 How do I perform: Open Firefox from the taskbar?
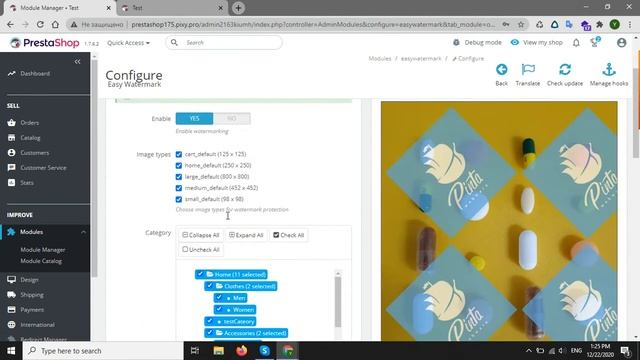(x=242, y=351)
